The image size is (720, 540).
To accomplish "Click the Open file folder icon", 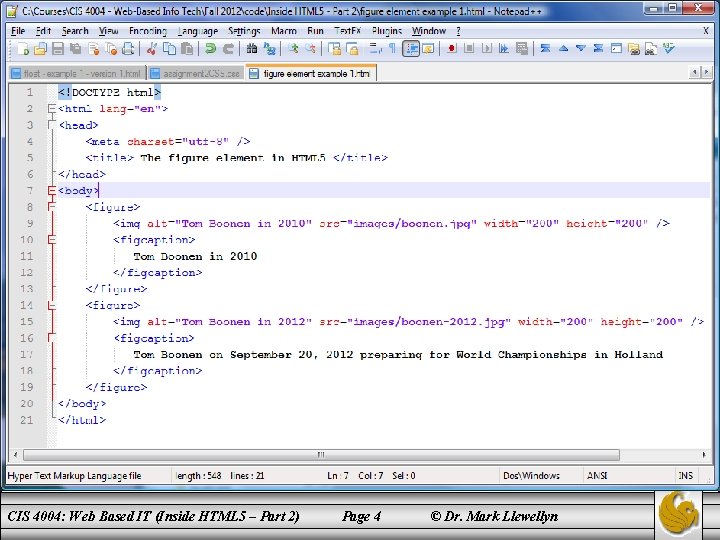I will click(40, 48).
